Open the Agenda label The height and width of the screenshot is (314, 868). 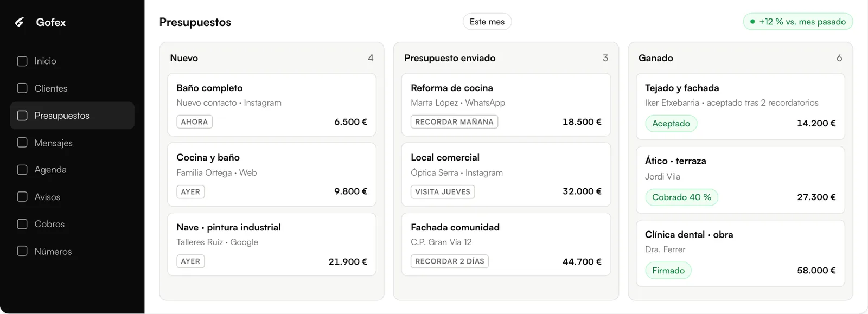click(x=50, y=170)
